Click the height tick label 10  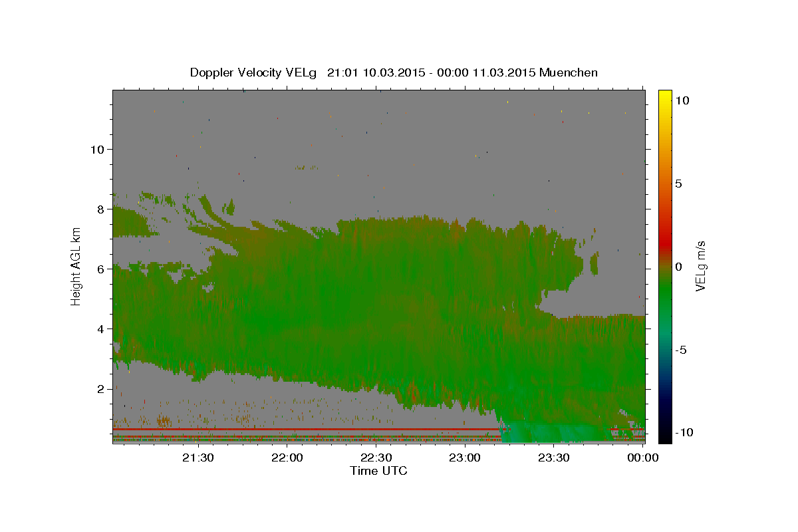pos(98,149)
